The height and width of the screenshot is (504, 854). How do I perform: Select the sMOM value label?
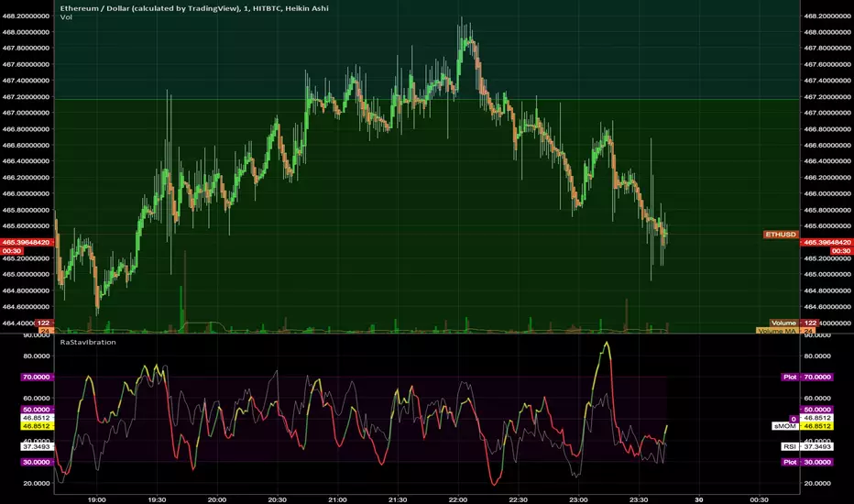coord(784,426)
